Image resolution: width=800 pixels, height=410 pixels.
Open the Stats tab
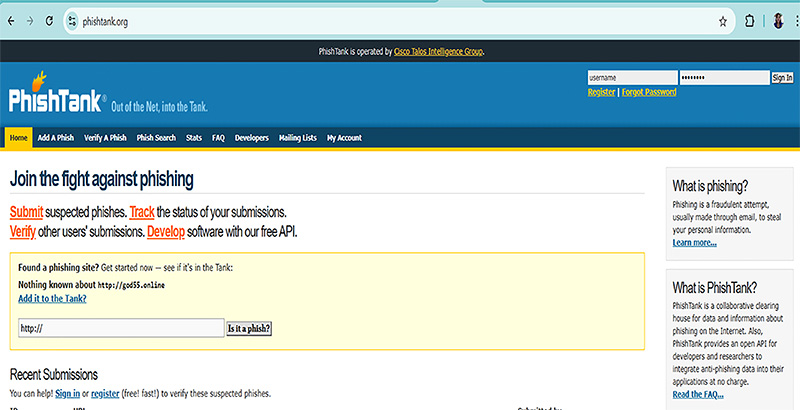pos(194,138)
